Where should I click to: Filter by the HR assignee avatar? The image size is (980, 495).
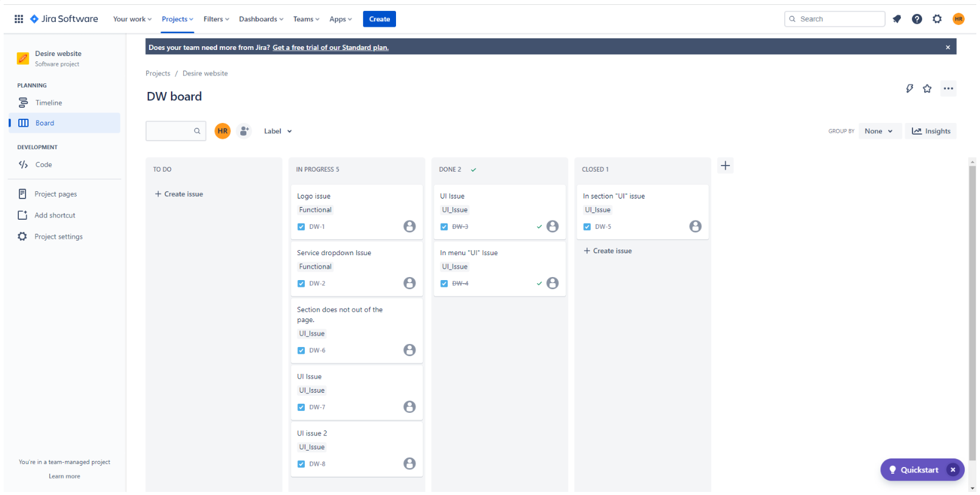pyautogui.click(x=223, y=131)
